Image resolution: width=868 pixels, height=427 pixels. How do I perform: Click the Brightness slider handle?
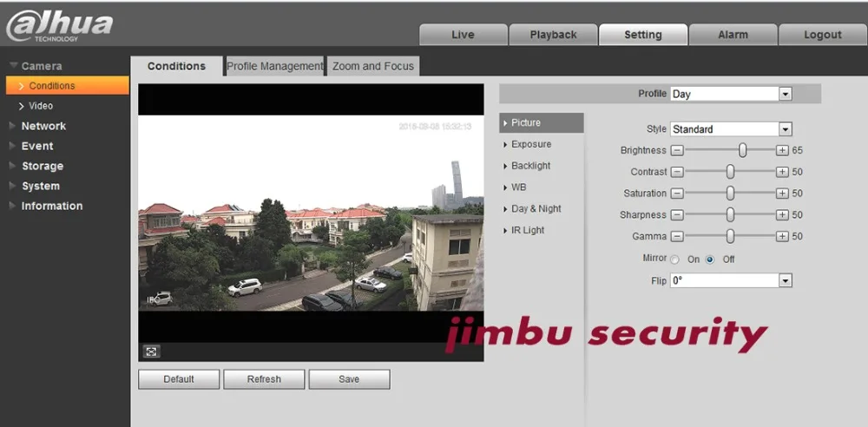(742, 150)
